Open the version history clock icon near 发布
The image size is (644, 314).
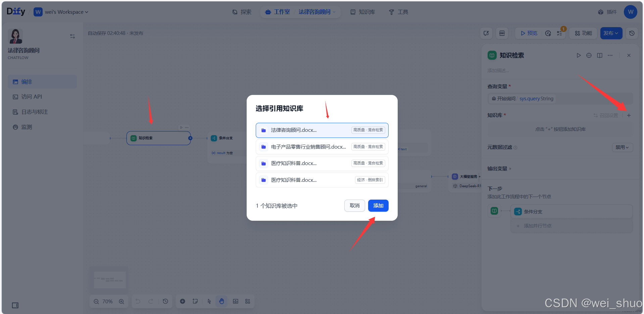coord(632,33)
